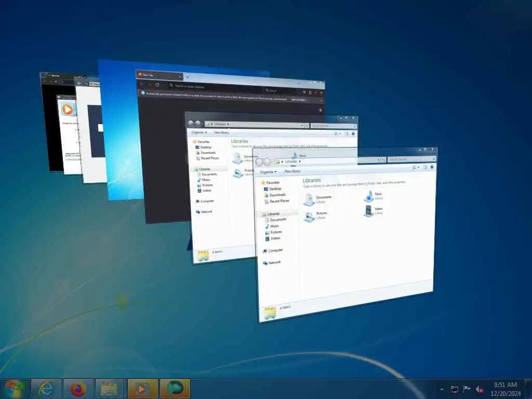The image size is (532, 399).
Task: Open a new tab with Firefox plus button
Action: click(x=187, y=77)
